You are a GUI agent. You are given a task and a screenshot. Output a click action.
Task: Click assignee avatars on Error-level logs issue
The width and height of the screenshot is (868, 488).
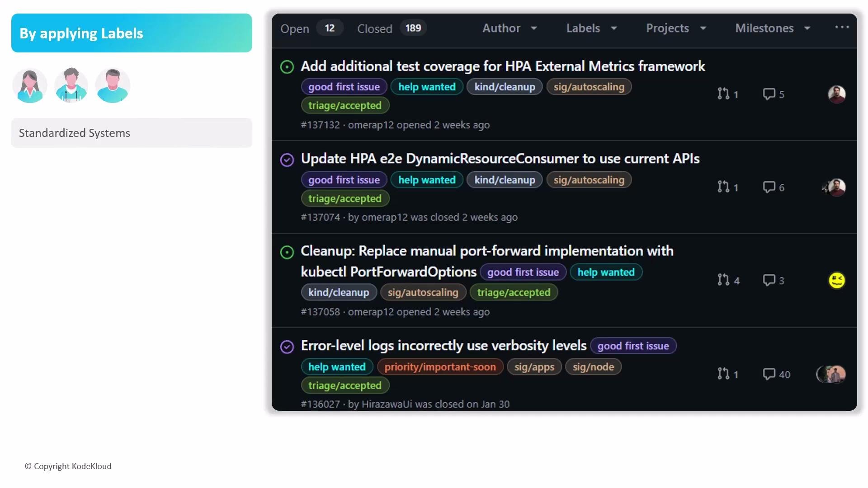(x=831, y=374)
